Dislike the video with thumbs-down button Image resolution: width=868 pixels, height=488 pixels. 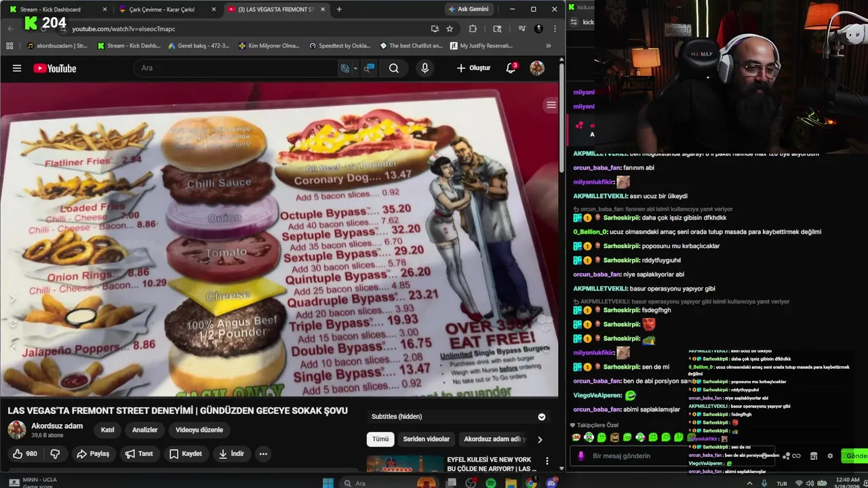point(55,453)
